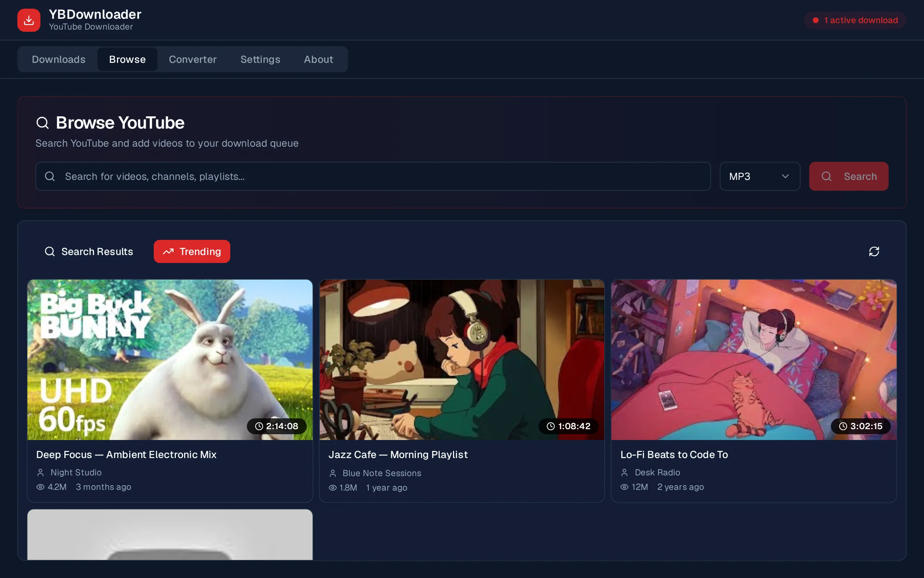Screen dimensions: 924x578
Task: Click the eye views icon next to 12M
Action: 624,487
